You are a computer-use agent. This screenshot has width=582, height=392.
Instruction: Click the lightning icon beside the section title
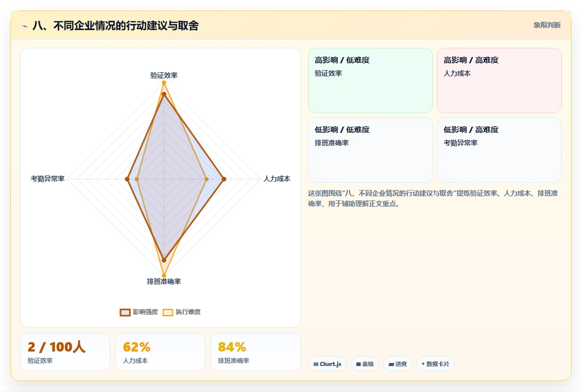[x=25, y=26]
